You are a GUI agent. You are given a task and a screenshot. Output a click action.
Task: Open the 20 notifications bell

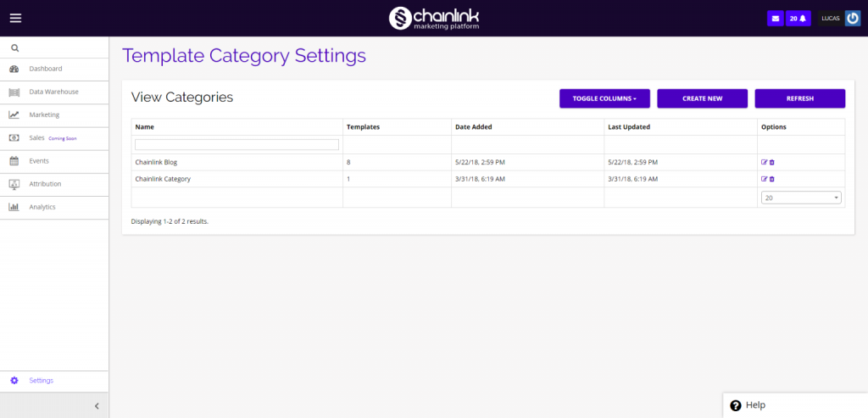[798, 19]
